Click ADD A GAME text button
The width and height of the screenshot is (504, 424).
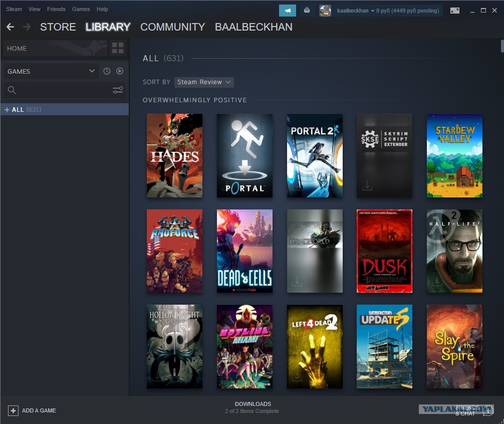[39, 410]
